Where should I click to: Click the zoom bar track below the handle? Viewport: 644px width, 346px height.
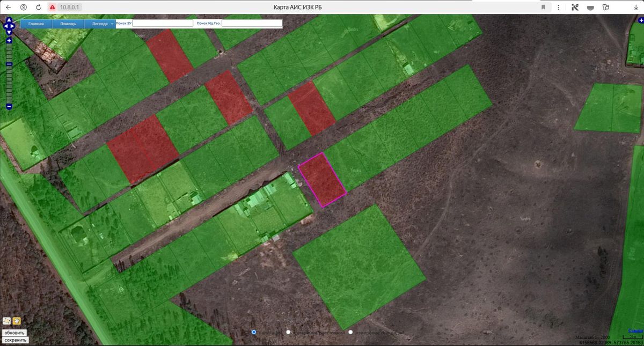[x=9, y=85]
